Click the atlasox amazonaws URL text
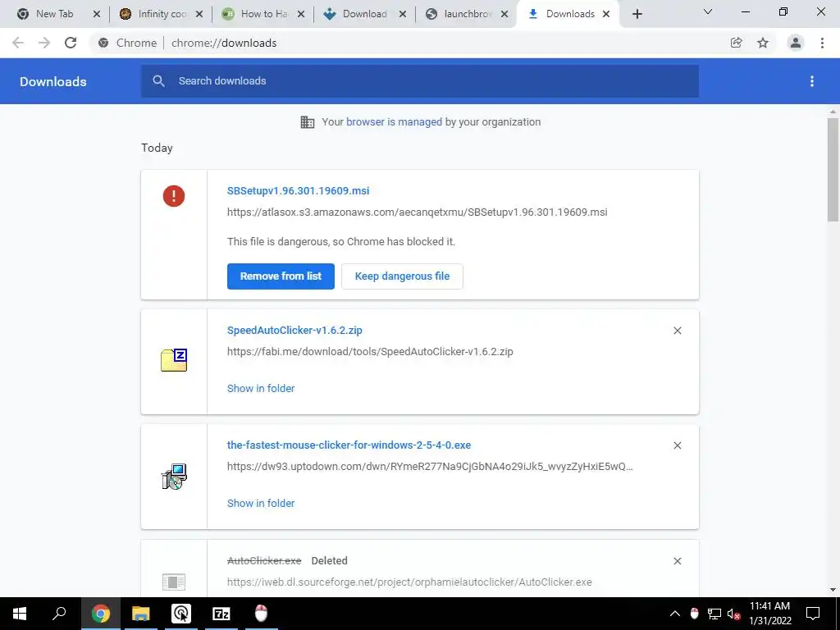840x630 pixels. point(418,212)
